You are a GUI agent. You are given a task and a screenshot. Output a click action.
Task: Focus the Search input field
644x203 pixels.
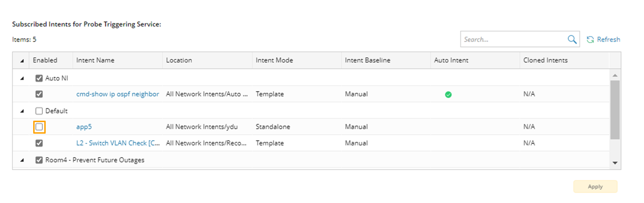513,40
